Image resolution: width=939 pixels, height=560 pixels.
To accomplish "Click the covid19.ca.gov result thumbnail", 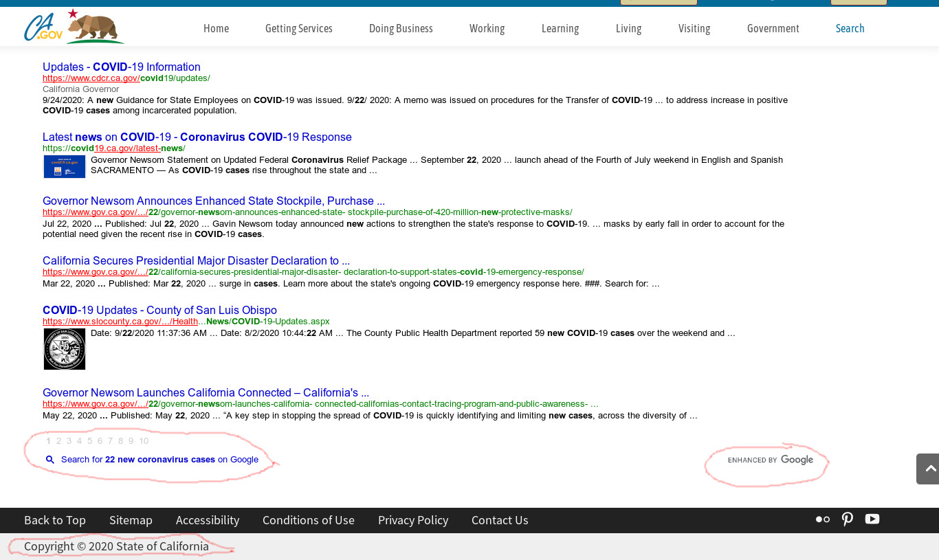I will (65, 166).
